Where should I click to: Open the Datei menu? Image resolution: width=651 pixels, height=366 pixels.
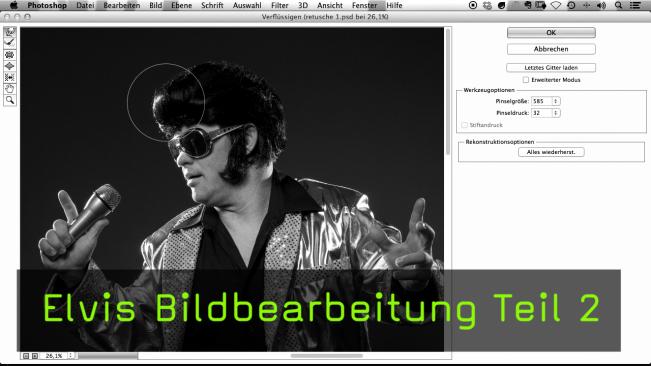[85, 5]
